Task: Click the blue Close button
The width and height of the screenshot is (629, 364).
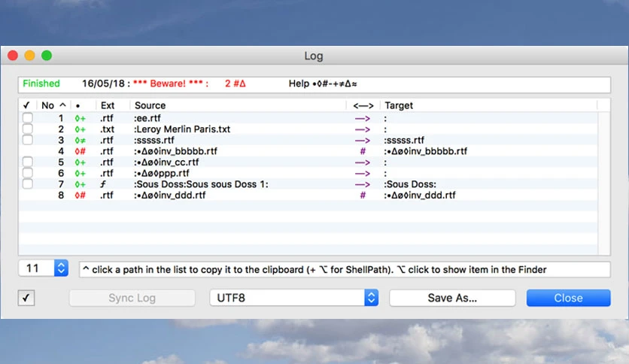Action: 568,298
